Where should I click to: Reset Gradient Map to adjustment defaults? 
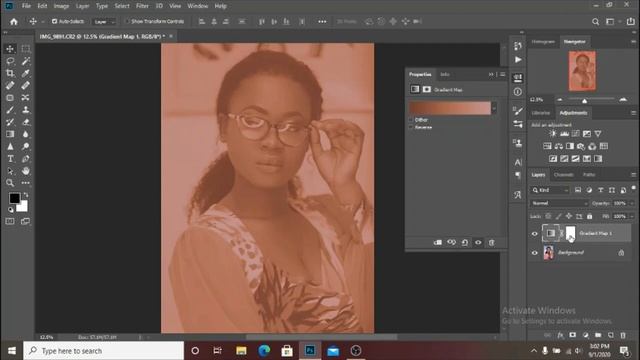(x=465, y=242)
